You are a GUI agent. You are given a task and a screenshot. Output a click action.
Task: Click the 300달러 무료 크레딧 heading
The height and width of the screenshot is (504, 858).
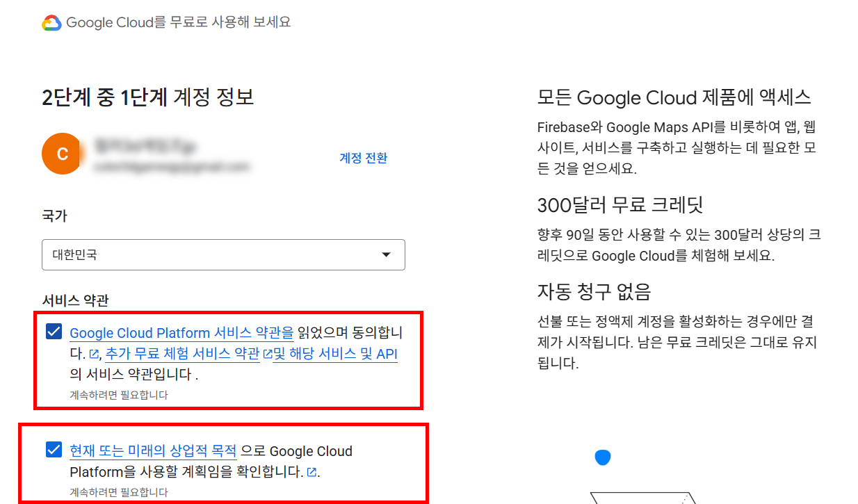coord(620,205)
